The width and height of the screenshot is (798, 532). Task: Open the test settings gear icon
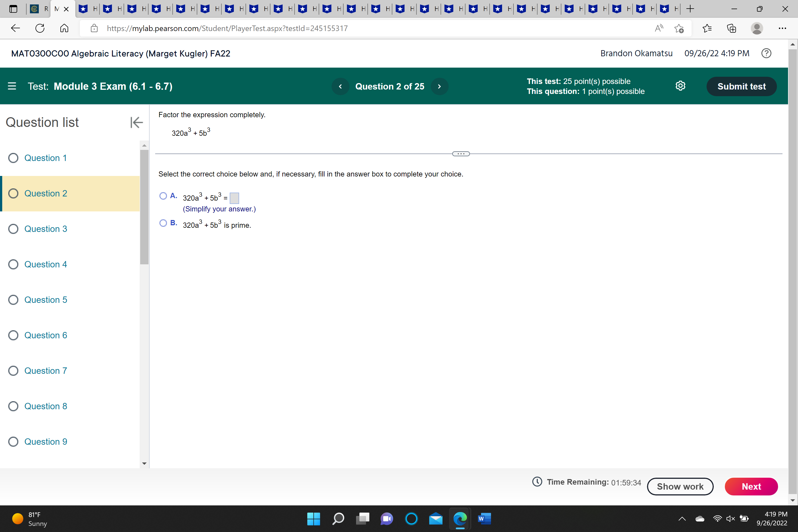(x=680, y=86)
